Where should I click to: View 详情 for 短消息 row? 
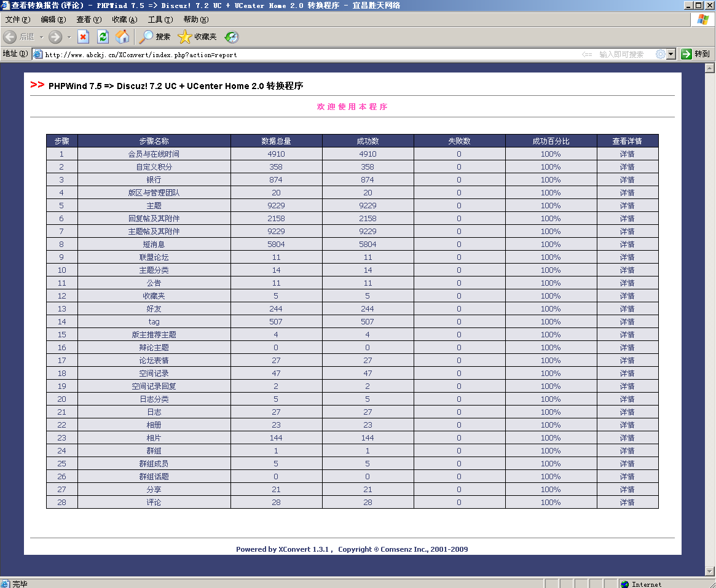pos(627,245)
